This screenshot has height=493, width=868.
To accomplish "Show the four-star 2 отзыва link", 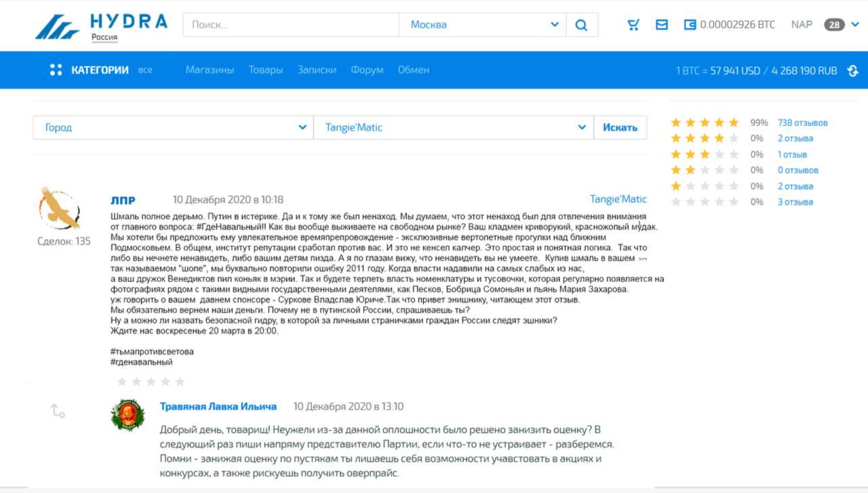I will coord(795,138).
